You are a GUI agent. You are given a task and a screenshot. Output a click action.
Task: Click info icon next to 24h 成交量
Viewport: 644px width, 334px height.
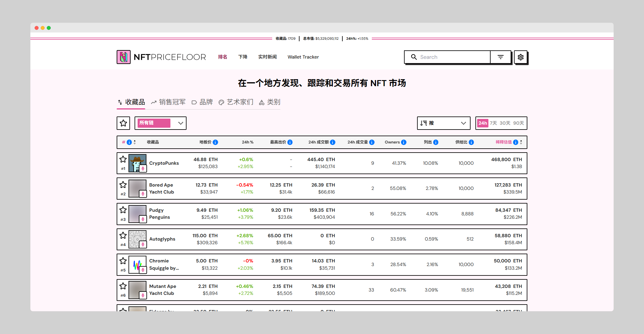[x=372, y=142]
